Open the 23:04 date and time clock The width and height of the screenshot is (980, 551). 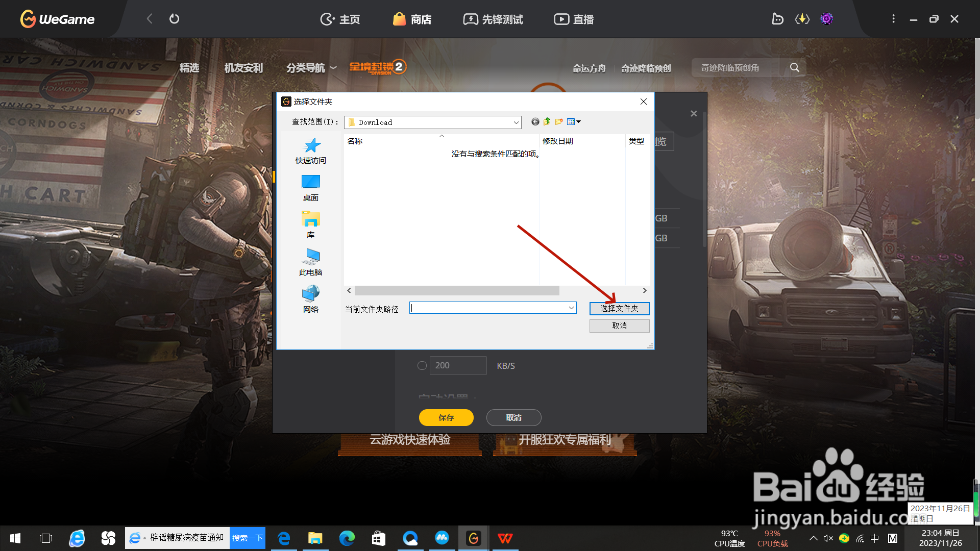pos(940,538)
